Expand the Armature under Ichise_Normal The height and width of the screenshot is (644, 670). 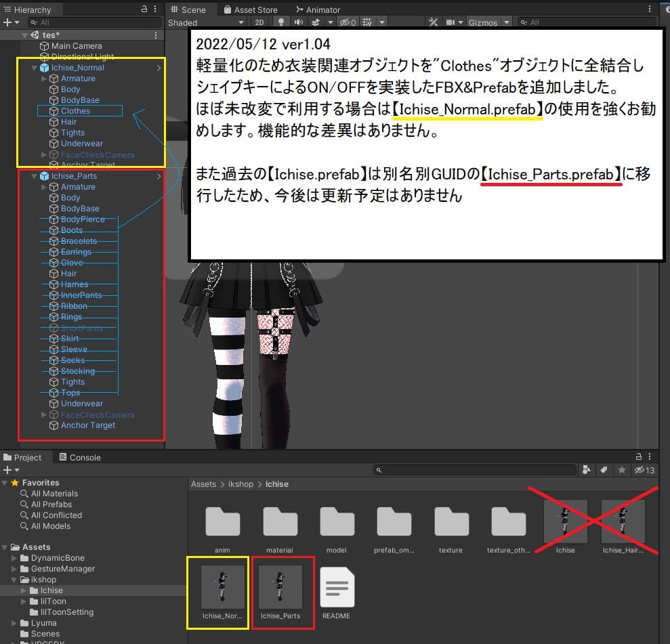click(43, 78)
